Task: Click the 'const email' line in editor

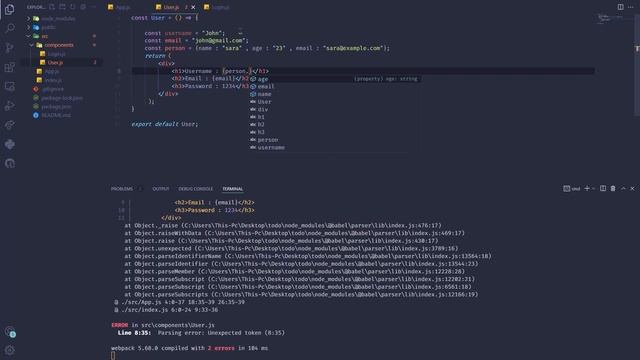Action: click(x=196, y=40)
